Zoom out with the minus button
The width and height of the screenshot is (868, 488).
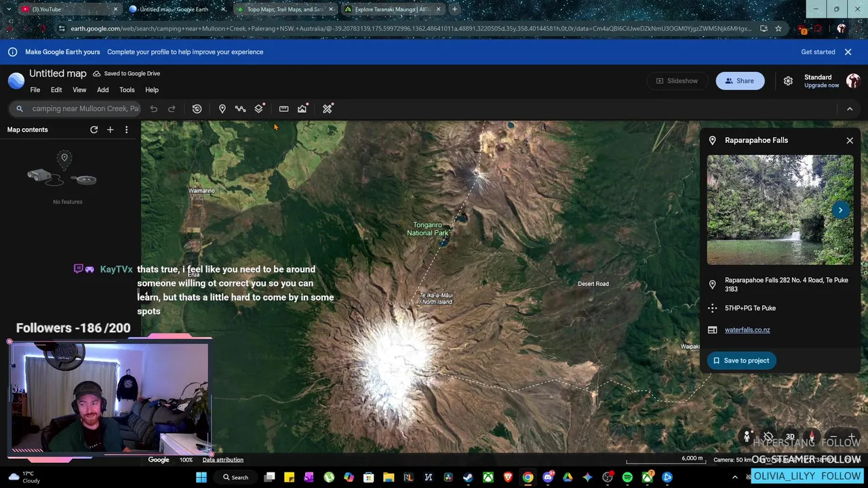833,437
